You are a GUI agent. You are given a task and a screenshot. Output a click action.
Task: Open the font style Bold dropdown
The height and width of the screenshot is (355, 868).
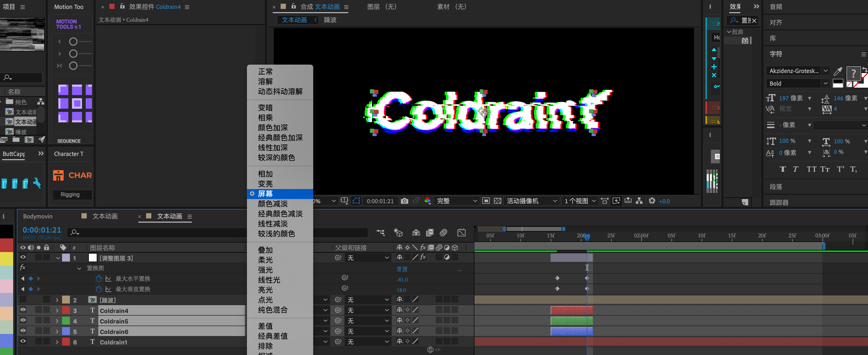(x=825, y=84)
